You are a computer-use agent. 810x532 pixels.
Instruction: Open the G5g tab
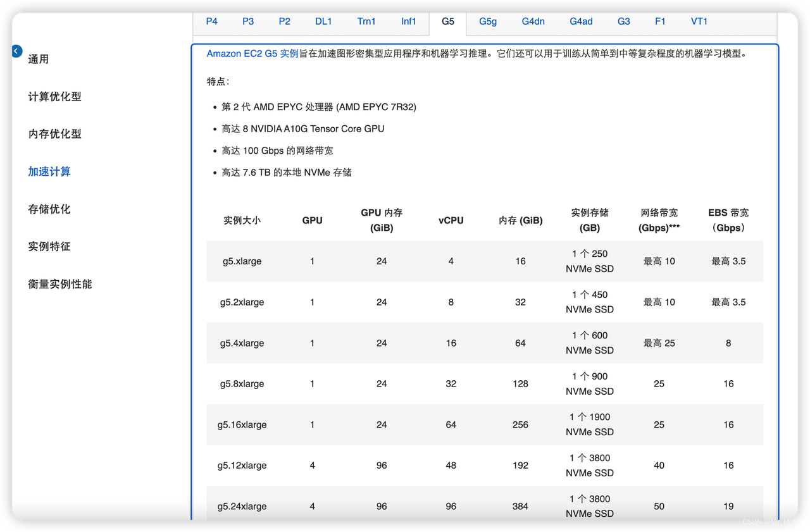tap(488, 22)
